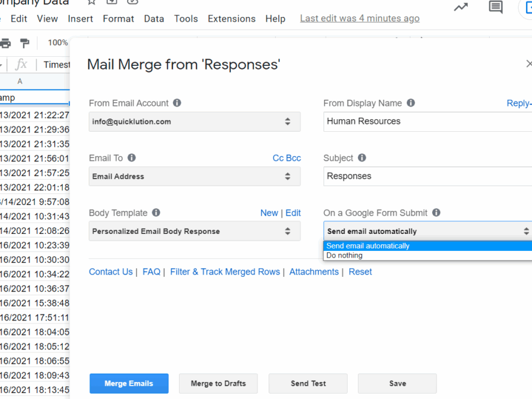The height and width of the screenshot is (399, 532).
Task: Open the Extensions menu
Action: coord(232,19)
